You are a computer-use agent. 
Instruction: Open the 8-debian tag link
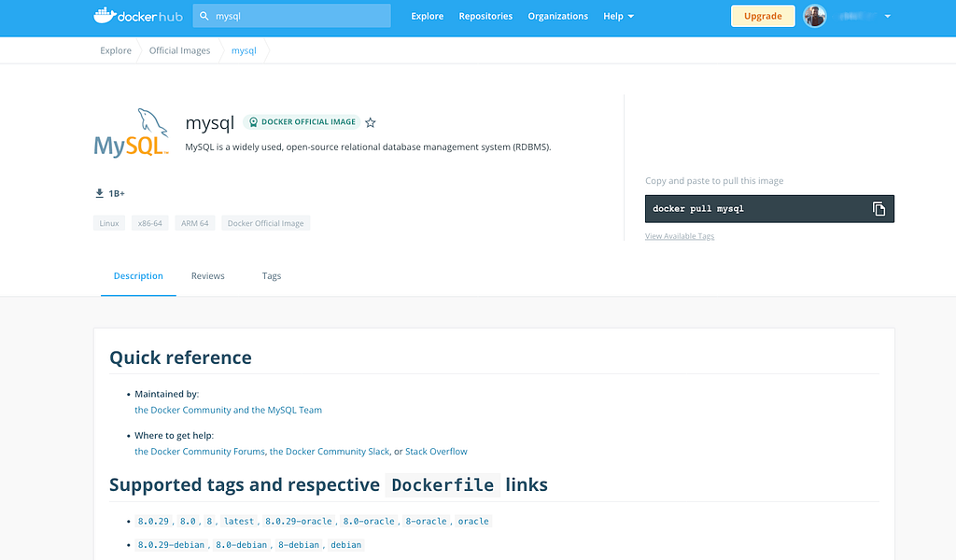click(299, 545)
